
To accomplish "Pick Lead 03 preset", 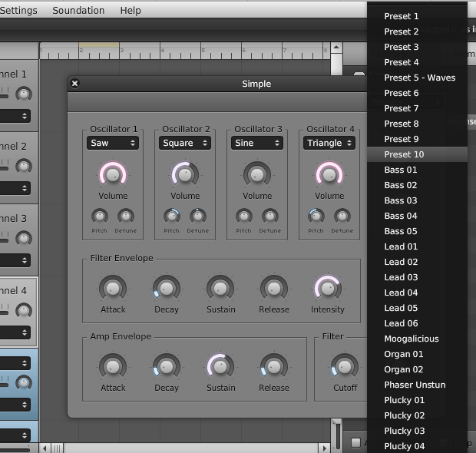I will [x=417, y=277].
